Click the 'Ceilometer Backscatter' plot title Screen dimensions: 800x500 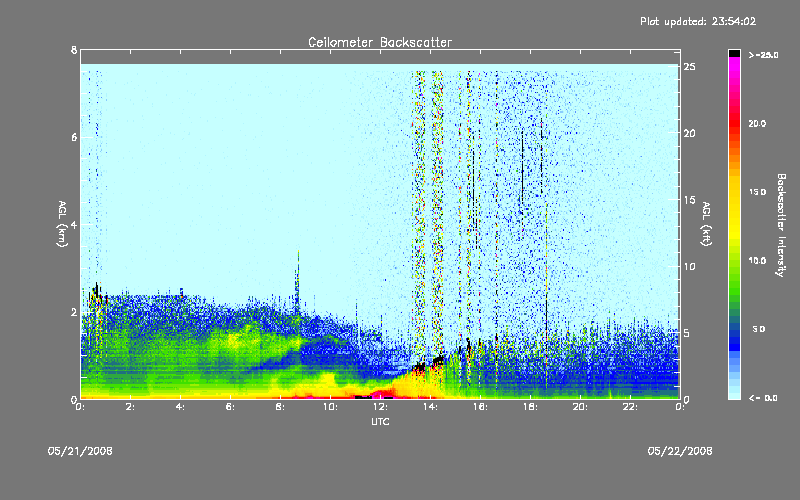(380, 42)
